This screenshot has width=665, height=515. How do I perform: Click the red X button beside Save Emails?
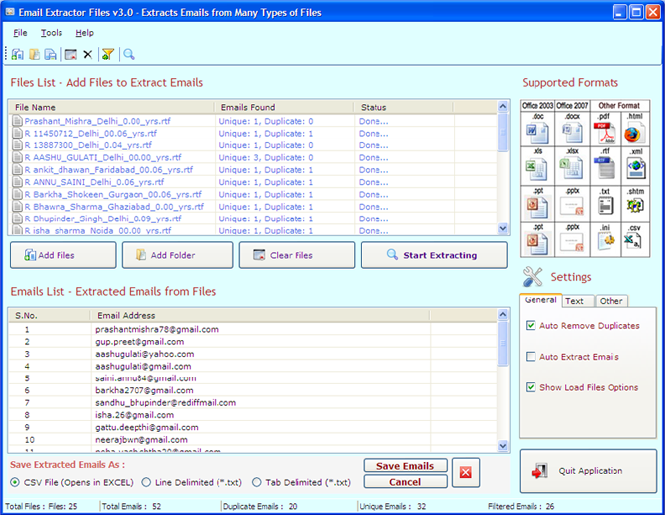pos(466,473)
